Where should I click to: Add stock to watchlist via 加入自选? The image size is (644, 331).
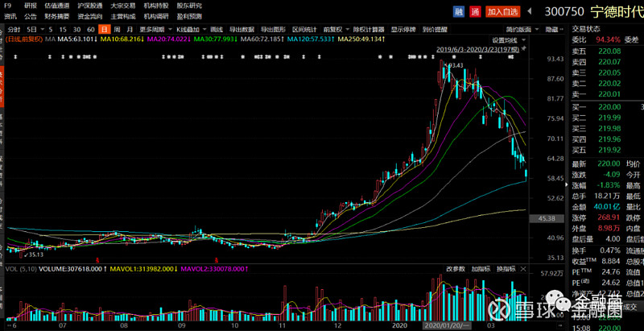502,11
